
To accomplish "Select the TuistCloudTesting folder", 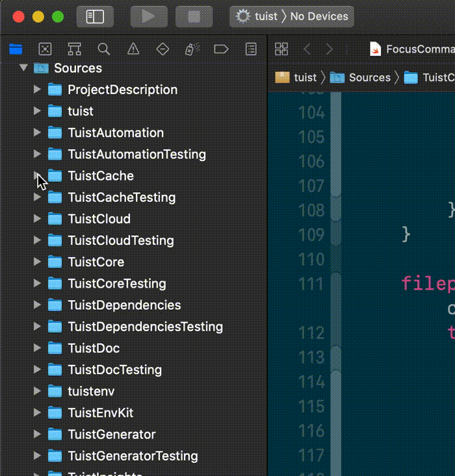I will point(134,240).
